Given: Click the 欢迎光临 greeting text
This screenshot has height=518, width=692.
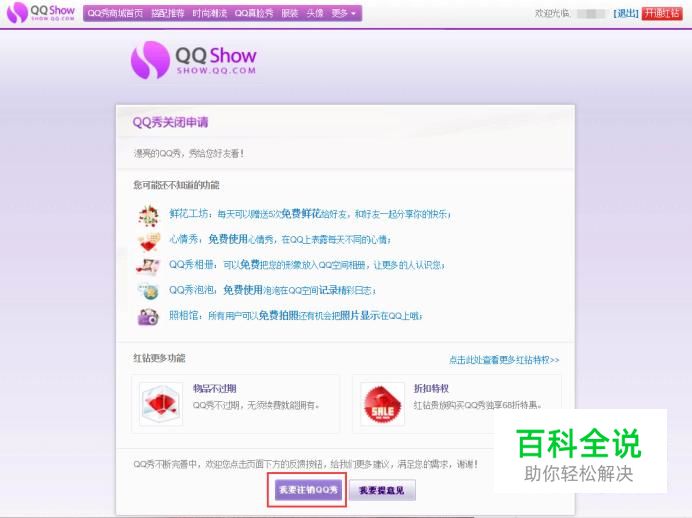Looking at the screenshot, I should coord(553,13).
